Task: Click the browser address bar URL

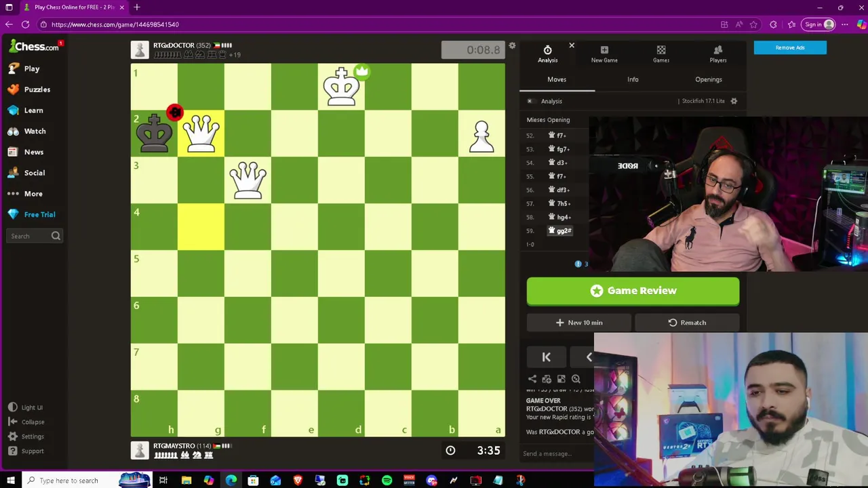Action: point(115,24)
